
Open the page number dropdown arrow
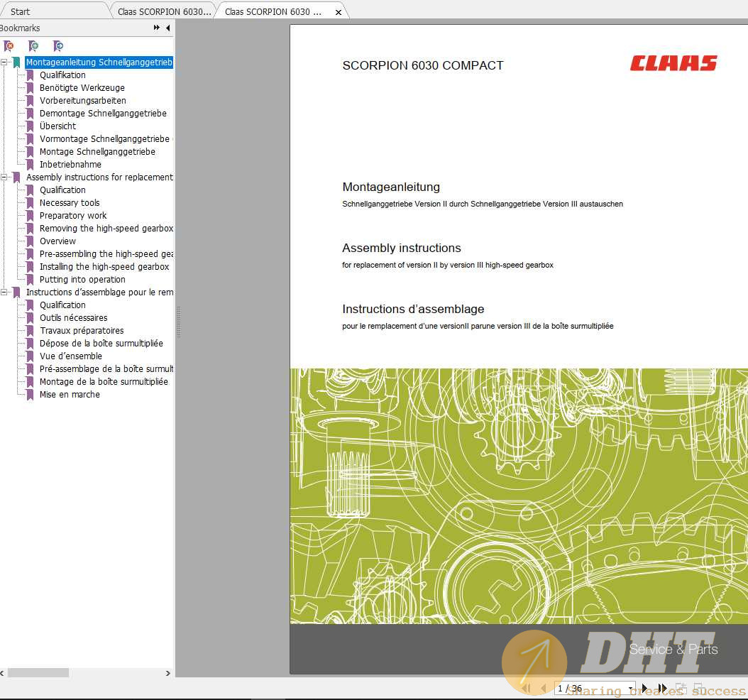(x=631, y=689)
